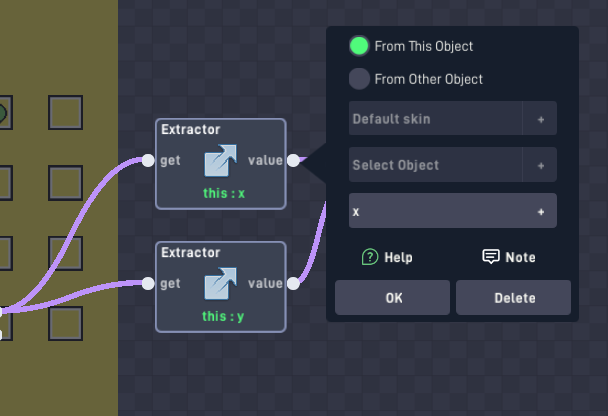
Task: Click the plus icon in the x field
Action: point(541,212)
